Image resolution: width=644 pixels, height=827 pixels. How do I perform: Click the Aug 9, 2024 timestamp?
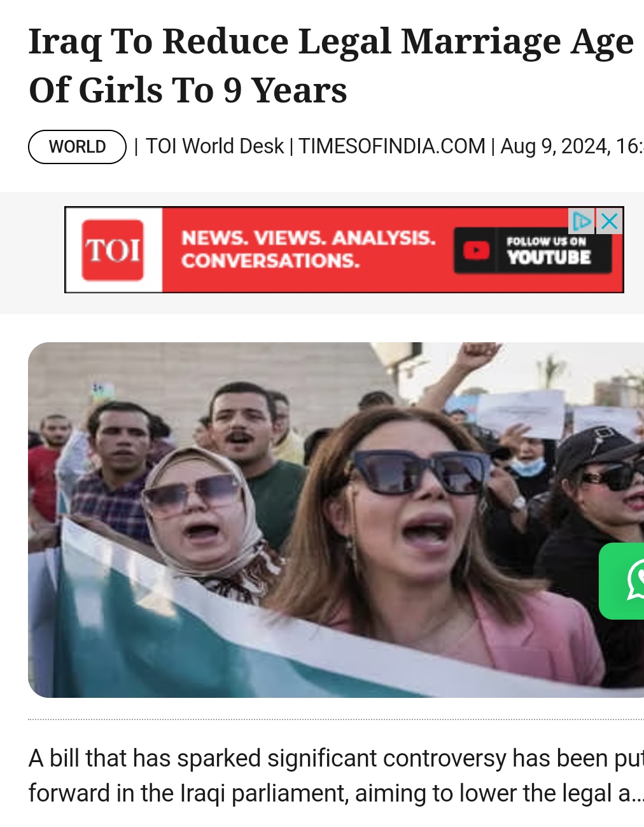click(572, 146)
